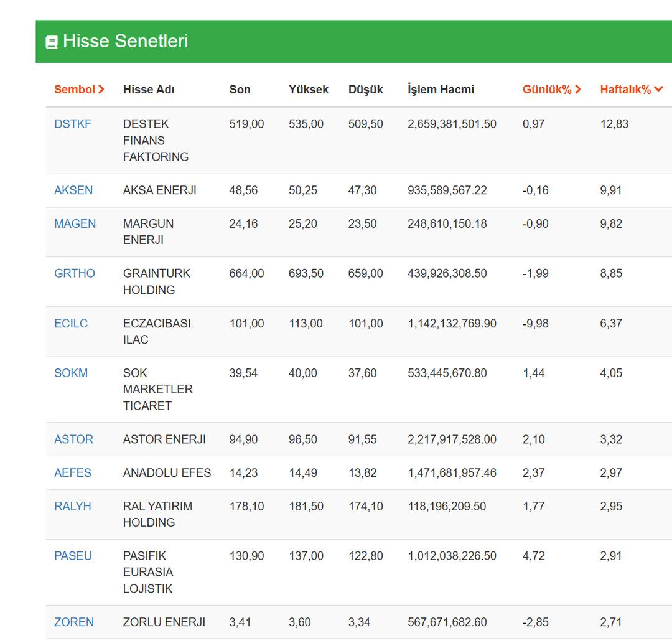Open ECILC symbol link
This screenshot has width=672, height=643.
71,323
